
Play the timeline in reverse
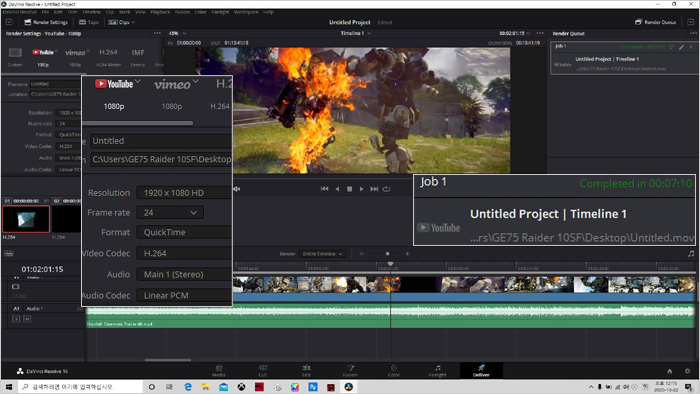click(337, 189)
